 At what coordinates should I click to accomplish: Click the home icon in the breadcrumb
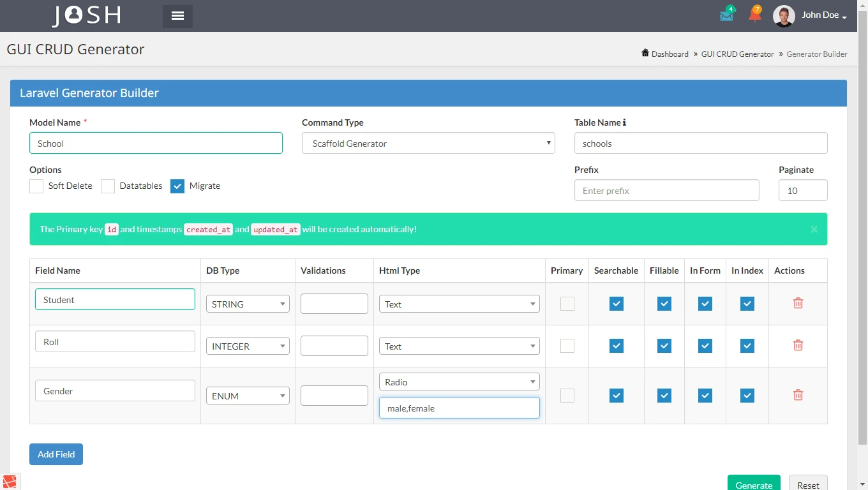[x=645, y=54]
